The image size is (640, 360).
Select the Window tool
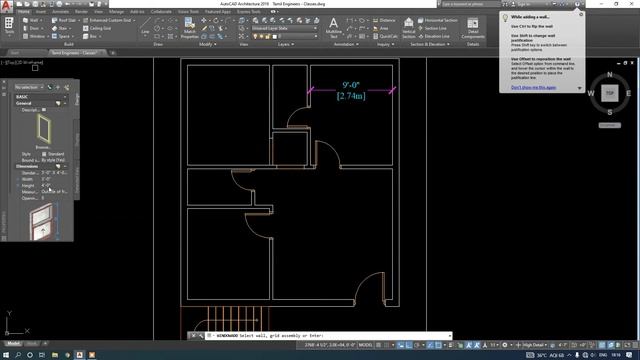pyautogui.click(x=34, y=36)
